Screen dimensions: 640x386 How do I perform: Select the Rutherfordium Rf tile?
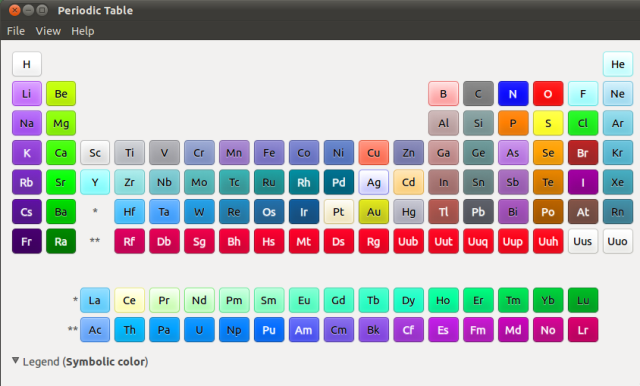tap(129, 242)
